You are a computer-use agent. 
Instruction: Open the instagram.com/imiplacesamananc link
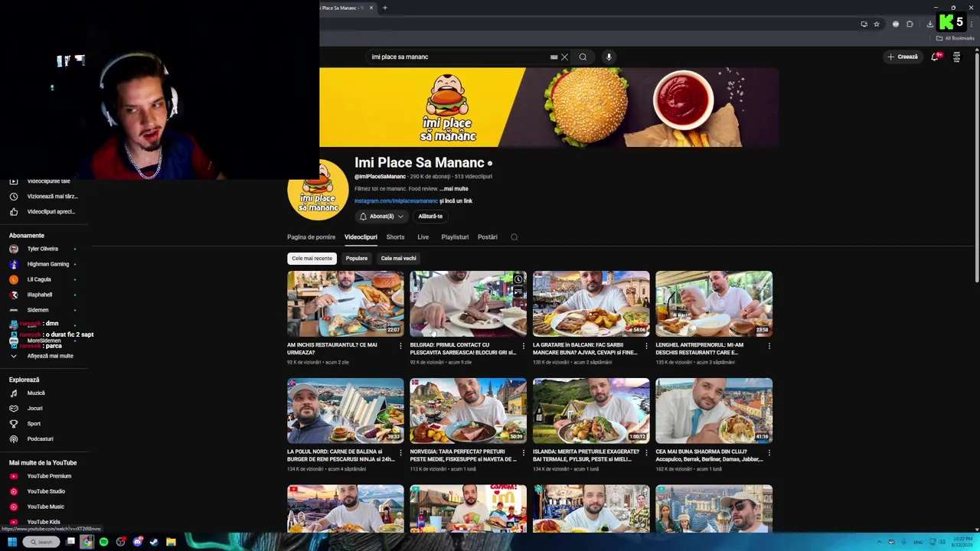pos(396,201)
